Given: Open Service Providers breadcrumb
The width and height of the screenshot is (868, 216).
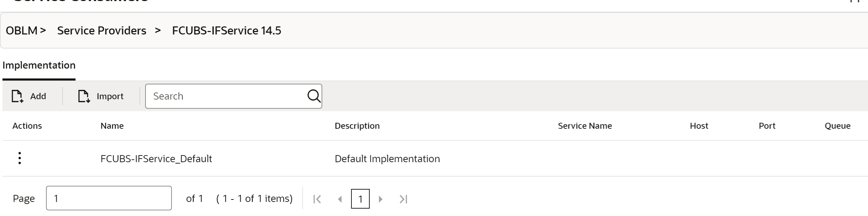Looking at the screenshot, I should pyautogui.click(x=102, y=31).
